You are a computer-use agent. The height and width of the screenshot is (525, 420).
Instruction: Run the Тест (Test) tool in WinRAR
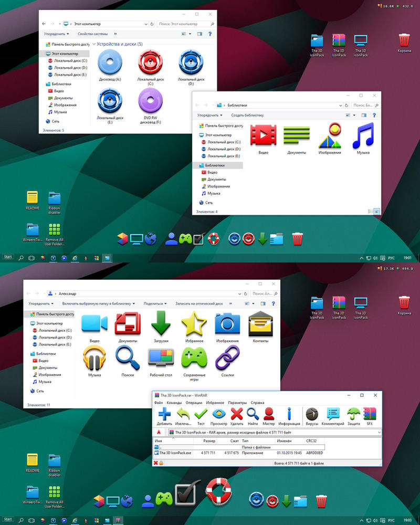tap(201, 415)
